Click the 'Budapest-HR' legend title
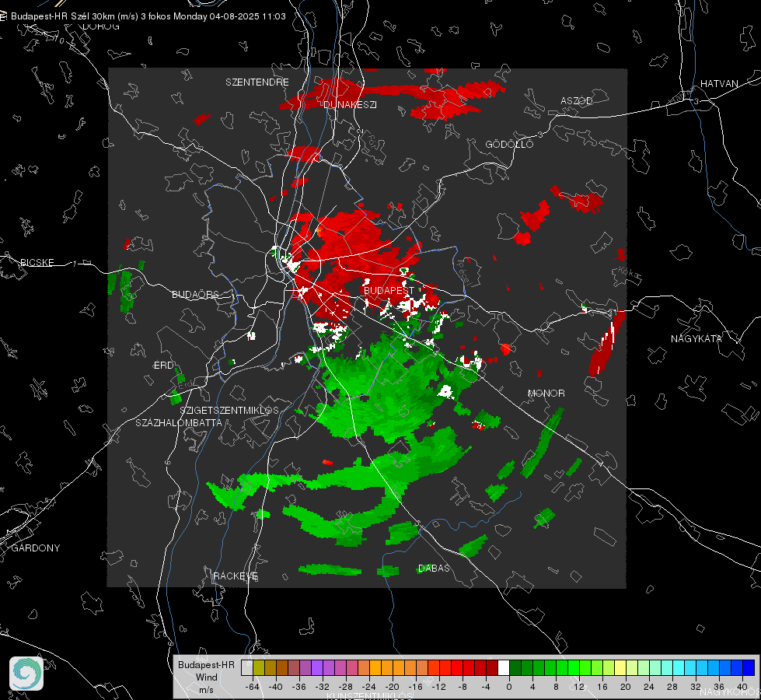761x700 pixels. coord(206,664)
